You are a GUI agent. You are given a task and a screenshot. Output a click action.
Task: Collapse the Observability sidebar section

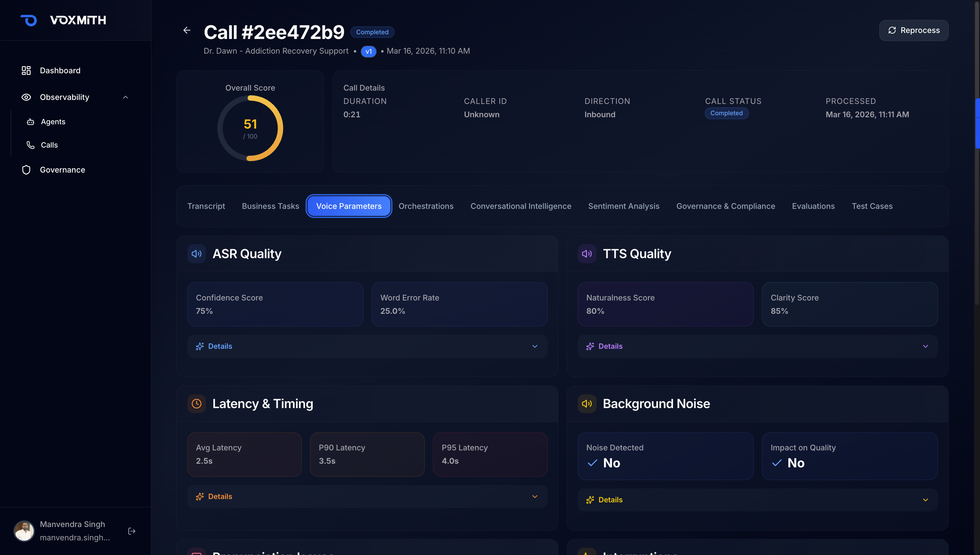pos(125,97)
